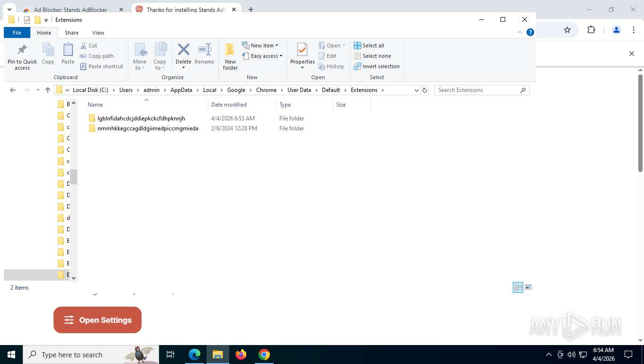The height and width of the screenshot is (364, 644).
Task: Switch to the View ribbon tab
Action: point(98,33)
